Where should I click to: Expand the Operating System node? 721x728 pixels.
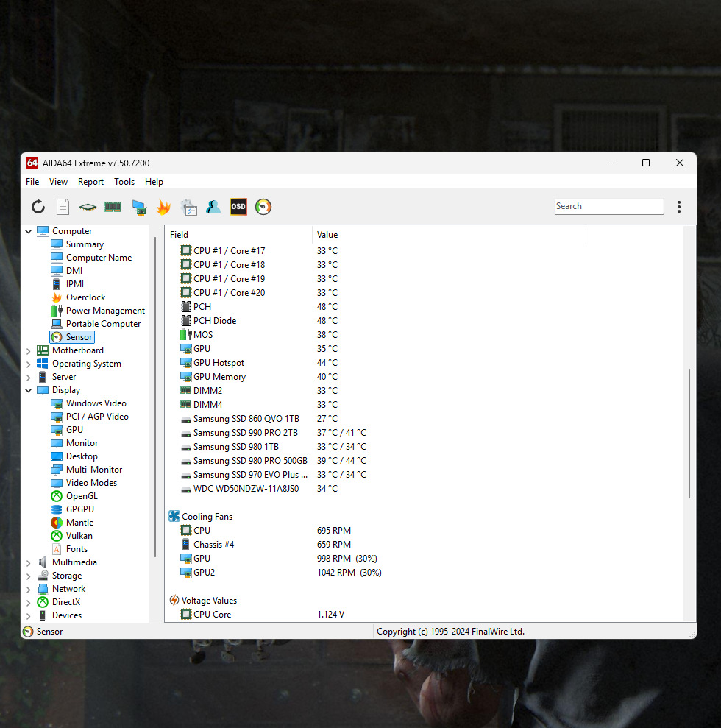point(28,364)
